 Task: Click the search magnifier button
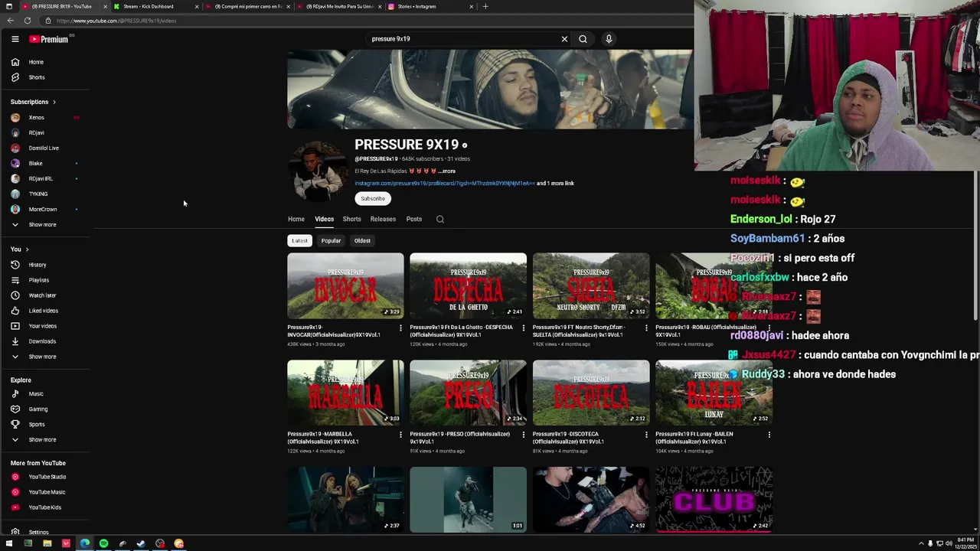click(583, 39)
